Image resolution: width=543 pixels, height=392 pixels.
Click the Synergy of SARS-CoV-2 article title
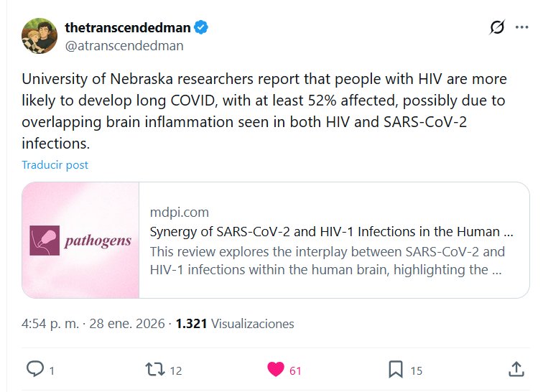331,232
